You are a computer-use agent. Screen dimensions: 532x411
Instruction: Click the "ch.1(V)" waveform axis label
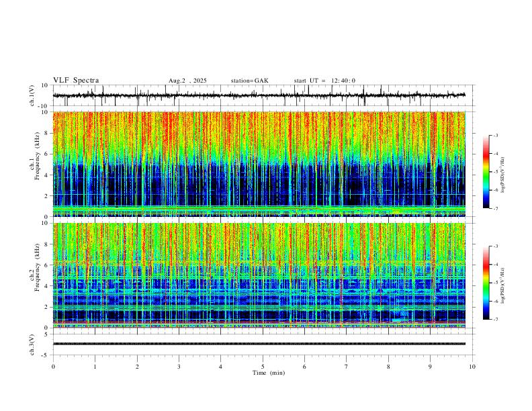(32, 95)
